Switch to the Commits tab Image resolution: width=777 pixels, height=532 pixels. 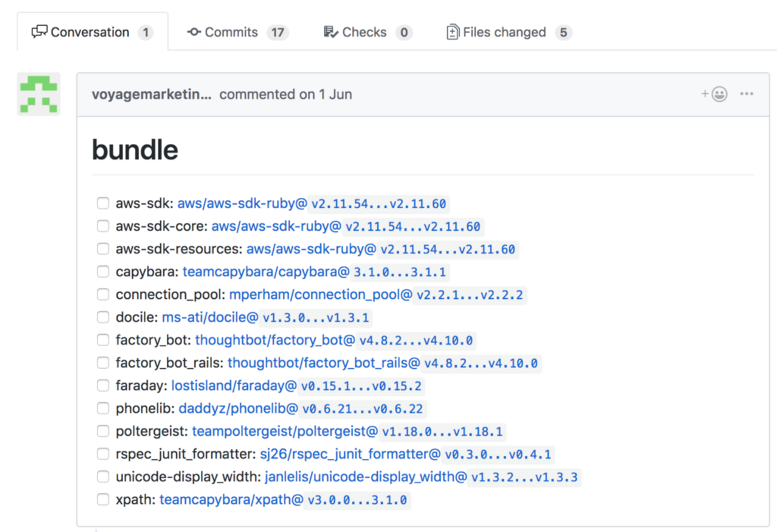(237, 32)
